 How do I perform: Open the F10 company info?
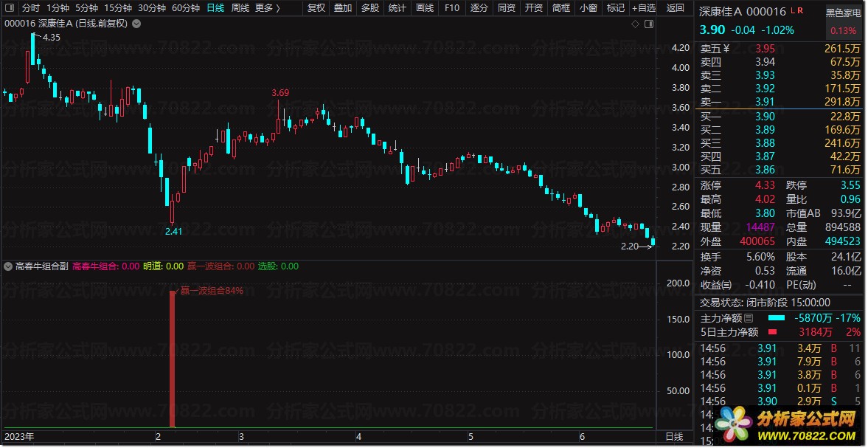click(x=452, y=8)
